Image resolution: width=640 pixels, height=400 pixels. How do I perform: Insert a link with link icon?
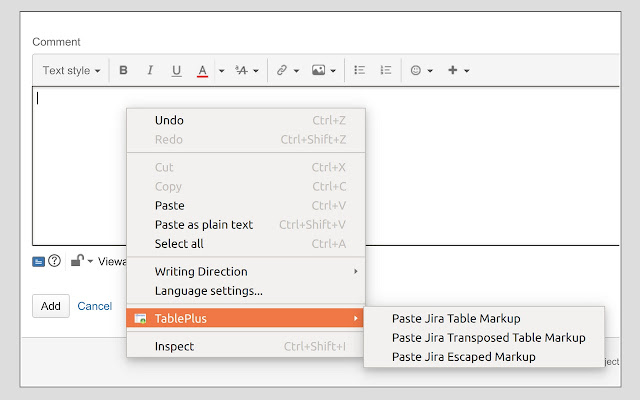[x=282, y=70]
